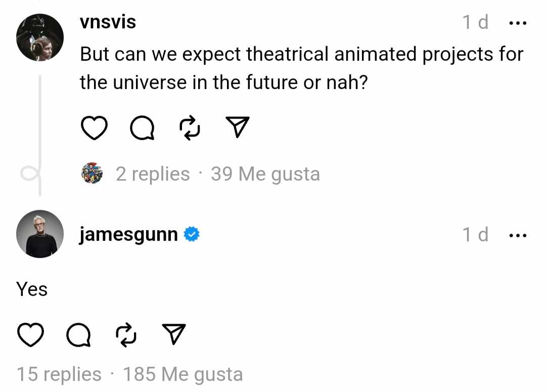Show the 39 Me gusta likes list
This screenshot has width=546, height=392.
[x=265, y=173]
